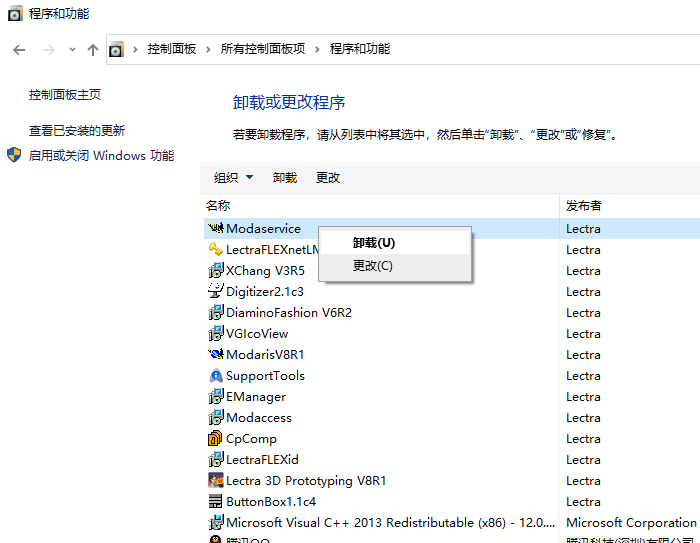Click the XChang V3R5 installer icon
700x543 pixels.
(x=216, y=270)
